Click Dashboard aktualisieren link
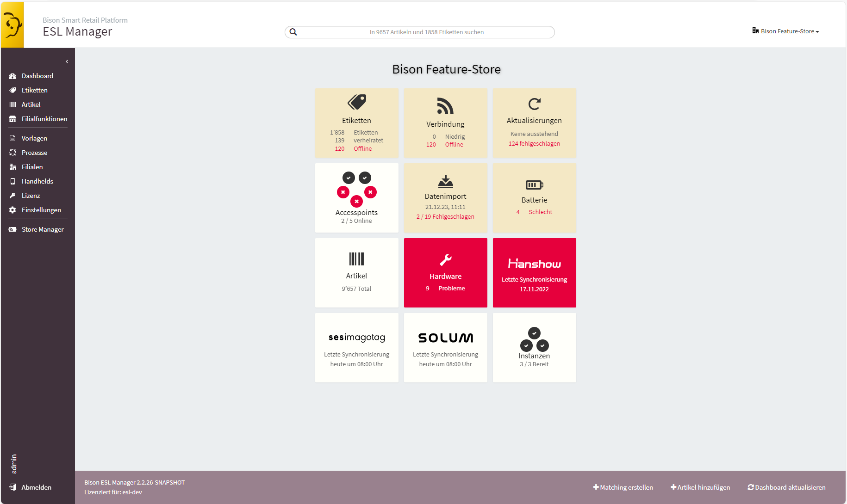847x504 pixels. [786, 487]
